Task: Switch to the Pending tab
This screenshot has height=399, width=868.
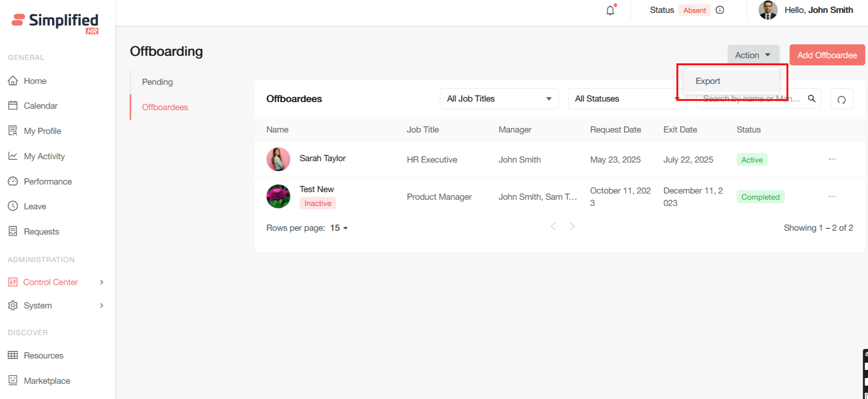Action: 157,82
